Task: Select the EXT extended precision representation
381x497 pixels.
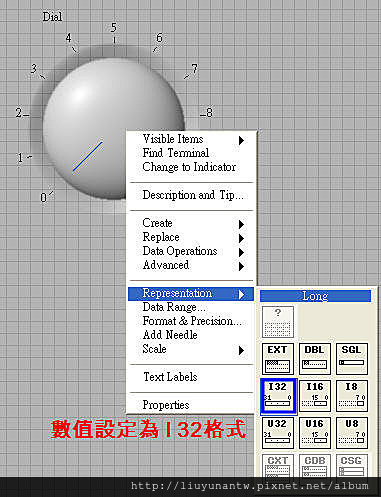Action: [x=278, y=359]
